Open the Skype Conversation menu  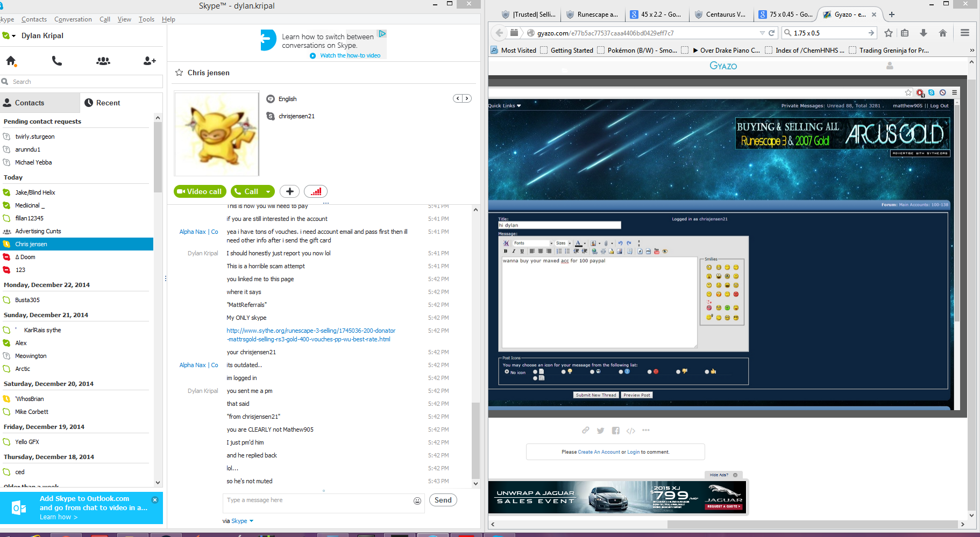pyautogui.click(x=73, y=19)
